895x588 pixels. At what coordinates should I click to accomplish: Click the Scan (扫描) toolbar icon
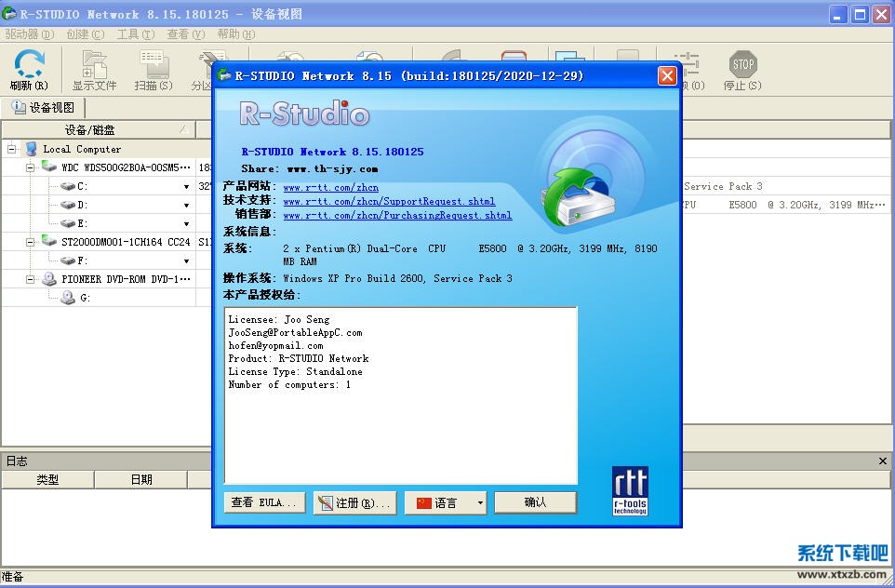click(x=154, y=65)
